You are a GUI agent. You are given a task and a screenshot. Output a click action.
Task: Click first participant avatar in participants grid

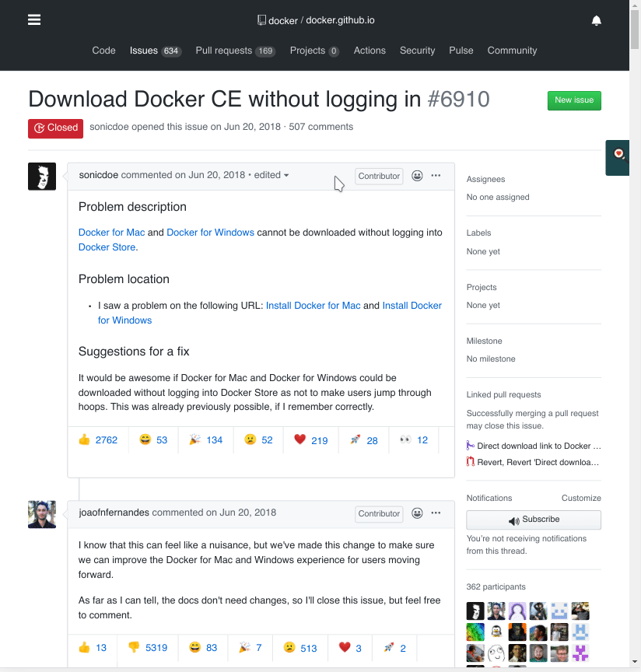pos(475,611)
